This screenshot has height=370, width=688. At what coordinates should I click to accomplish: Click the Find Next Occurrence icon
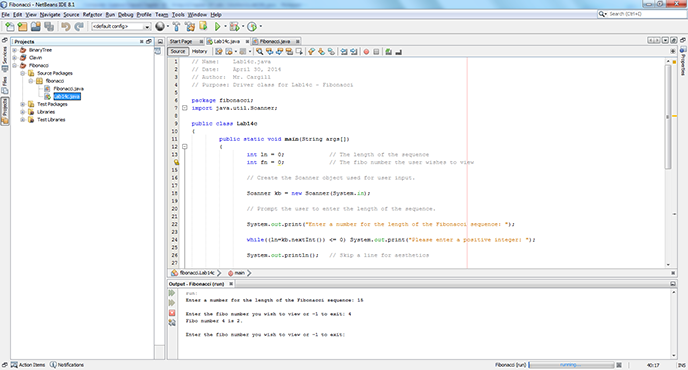[279, 52]
